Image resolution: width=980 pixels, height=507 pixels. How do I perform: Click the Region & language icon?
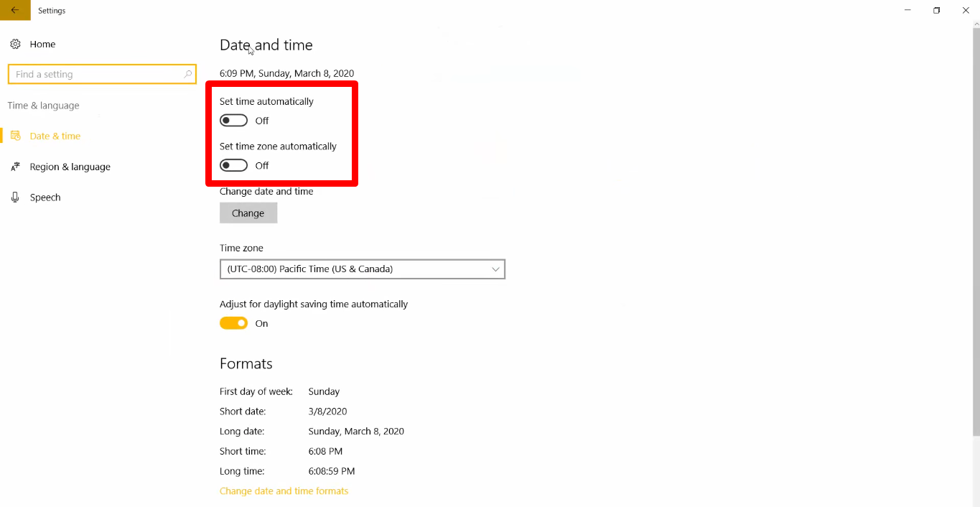tap(16, 166)
